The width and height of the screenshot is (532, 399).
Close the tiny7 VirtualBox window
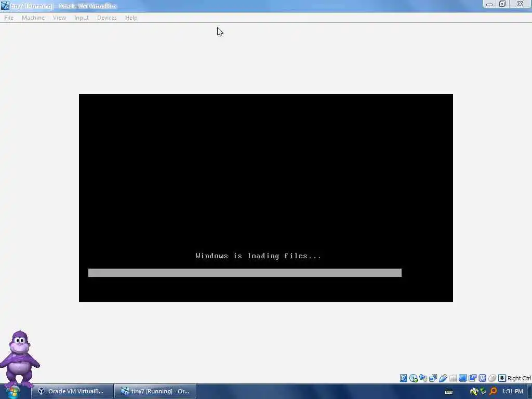tap(520, 4)
